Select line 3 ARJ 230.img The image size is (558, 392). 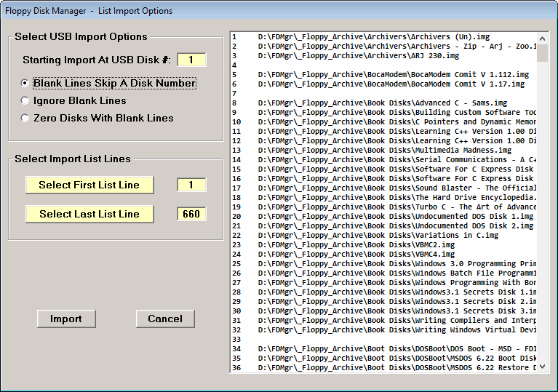click(383, 55)
